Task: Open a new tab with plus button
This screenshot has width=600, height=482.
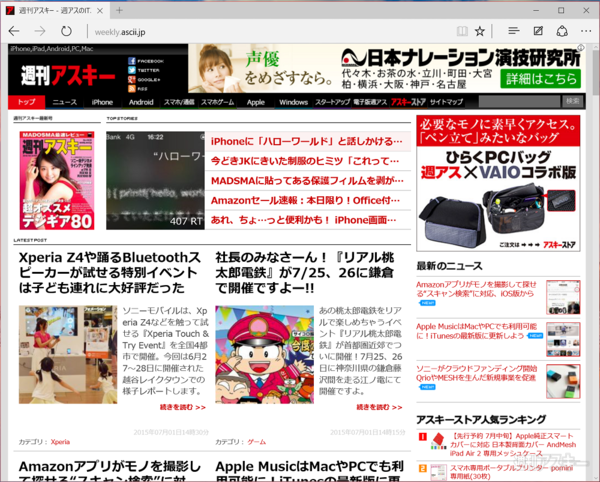Action: 119,10
